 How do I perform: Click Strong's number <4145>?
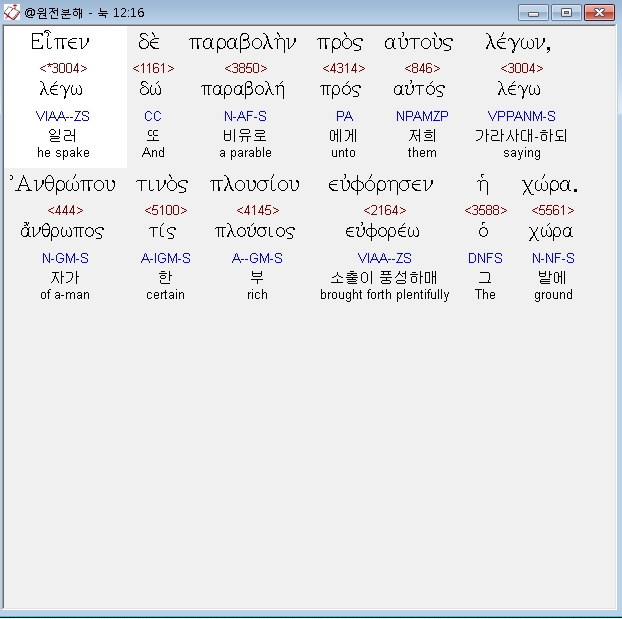pyautogui.click(x=258, y=210)
